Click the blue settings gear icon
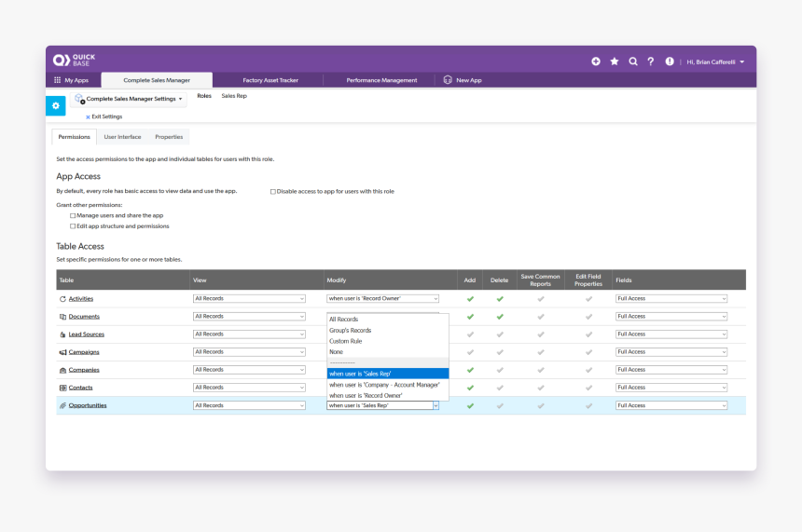Screen dimensions: 802x532 click(x=56, y=106)
